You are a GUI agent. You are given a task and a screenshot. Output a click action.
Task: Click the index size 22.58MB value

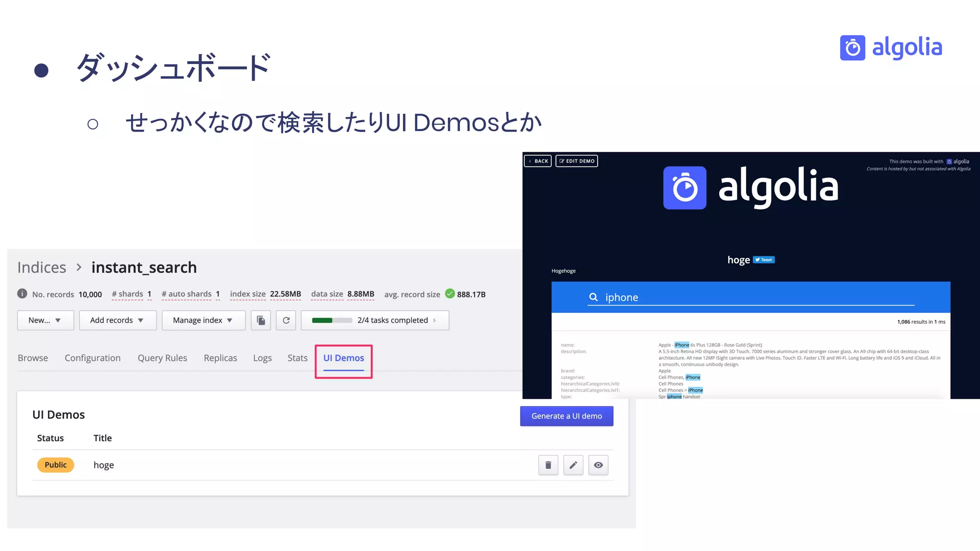(x=286, y=294)
